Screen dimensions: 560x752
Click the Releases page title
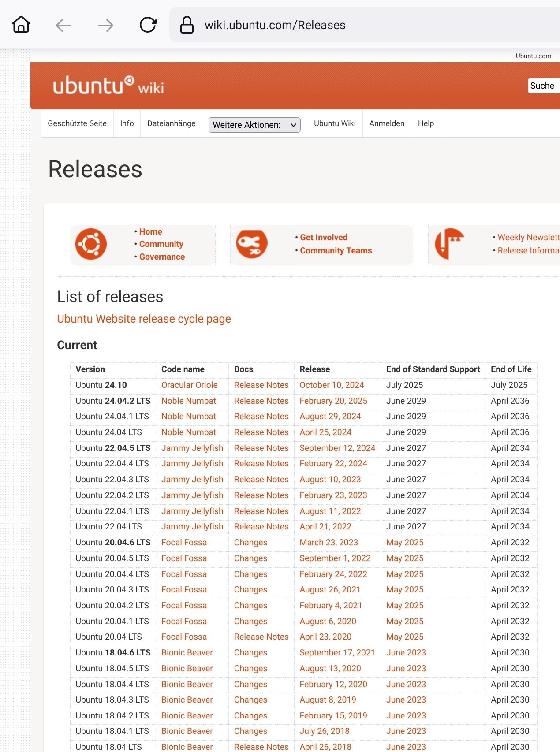pyautogui.click(x=95, y=169)
